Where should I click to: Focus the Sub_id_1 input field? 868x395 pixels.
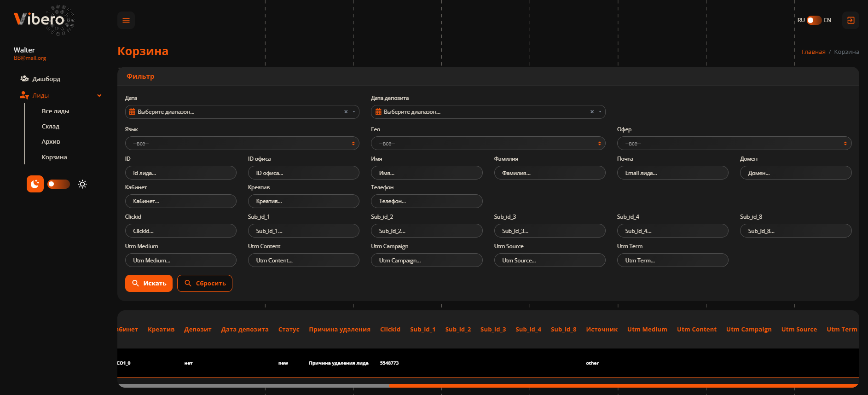(x=304, y=231)
